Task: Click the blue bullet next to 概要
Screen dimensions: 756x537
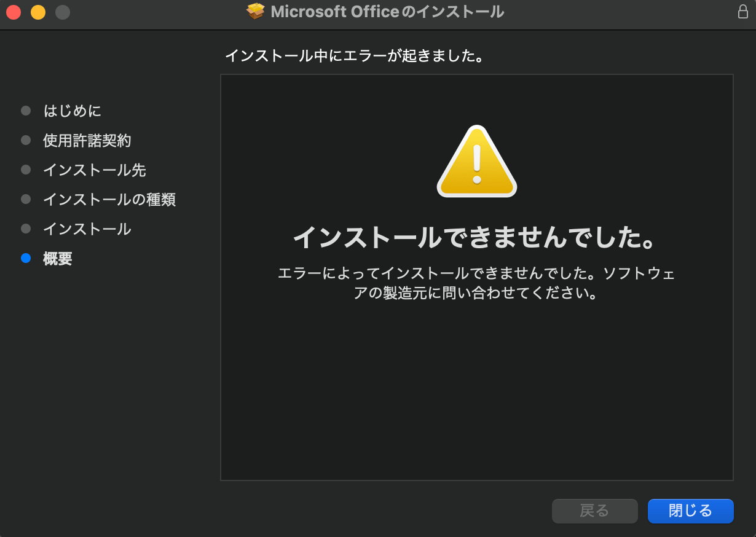Action: (26, 258)
